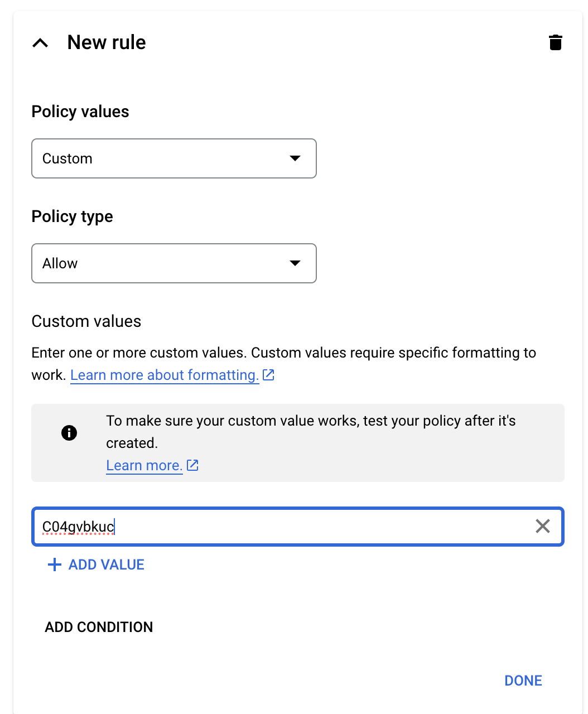Click the Policy values label

pyautogui.click(x=80, y=112)
